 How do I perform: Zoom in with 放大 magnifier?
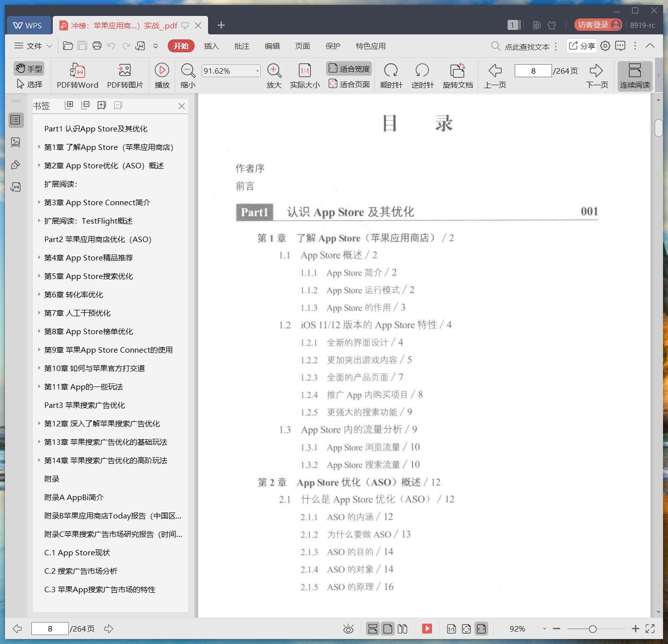[x=274, y=70]
